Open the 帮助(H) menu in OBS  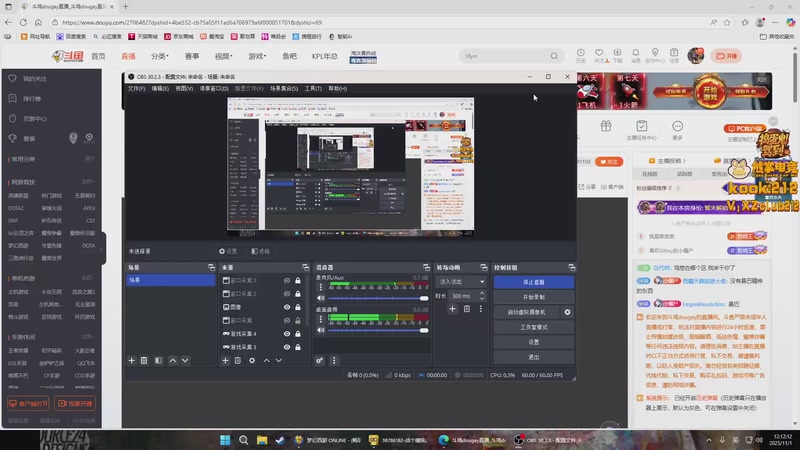[338, 88]
